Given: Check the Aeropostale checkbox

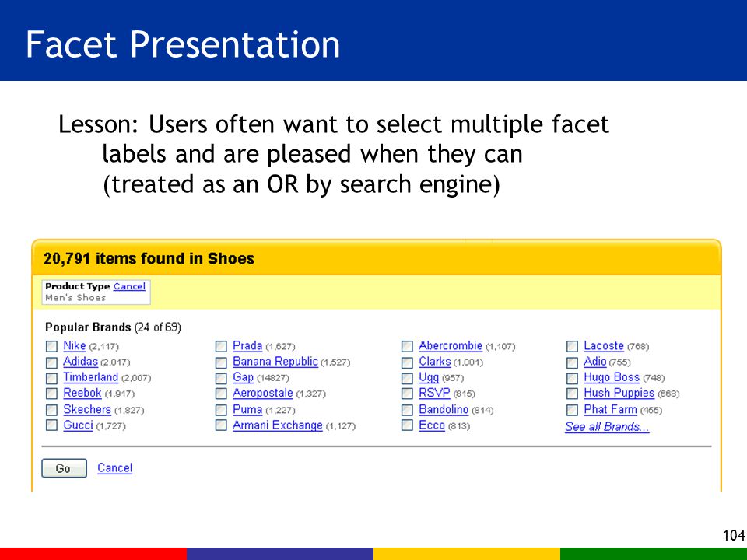Looking at the screenshot, I should click(221, 394).
